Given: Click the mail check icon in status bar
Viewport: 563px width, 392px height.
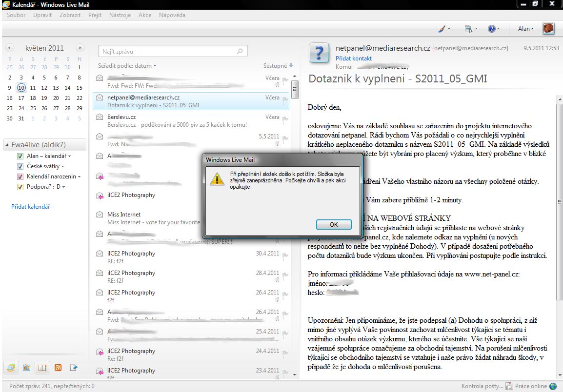Looking at the screenshot, I should 509,386.
